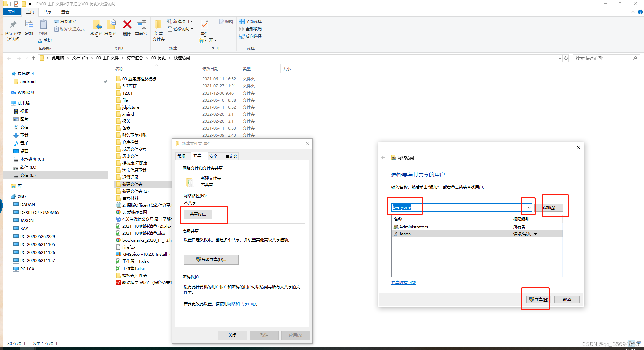
Task: Select network computer DESKTOP-EJM0M65
Action: coord(36,213)
